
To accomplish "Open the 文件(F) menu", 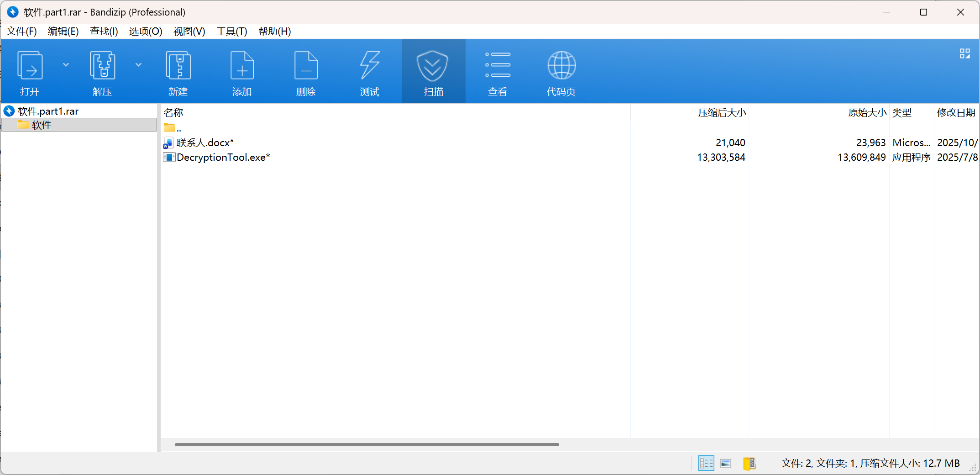I will point(21,31).
